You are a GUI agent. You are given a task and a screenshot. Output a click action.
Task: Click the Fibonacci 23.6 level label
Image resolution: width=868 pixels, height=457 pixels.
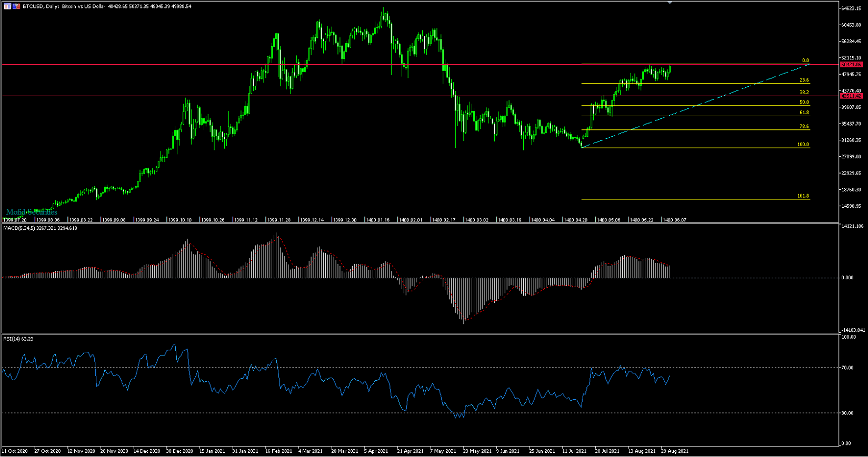[804, 80]
